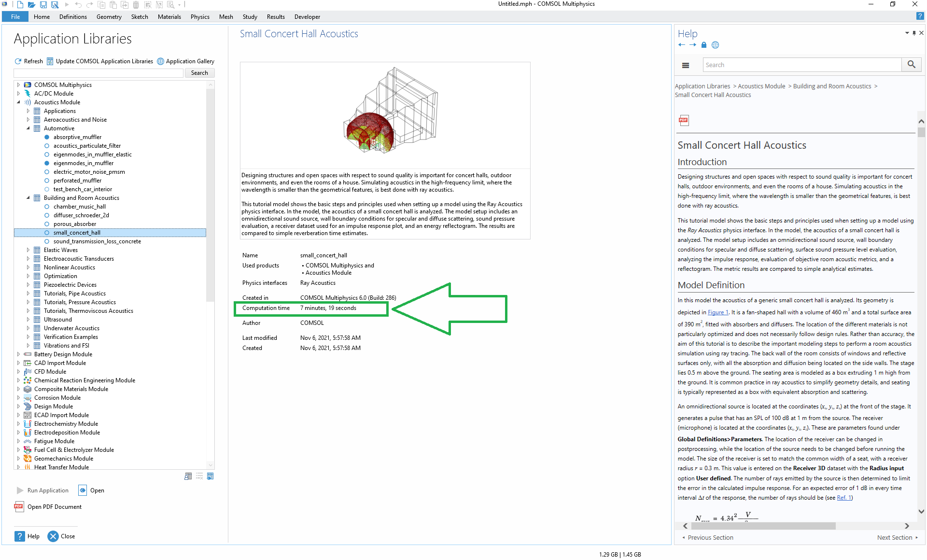The width and height of the screenshot is (927, 560).
Task: Open the Help table of contents hamburger menu
Action: (686, 65)
